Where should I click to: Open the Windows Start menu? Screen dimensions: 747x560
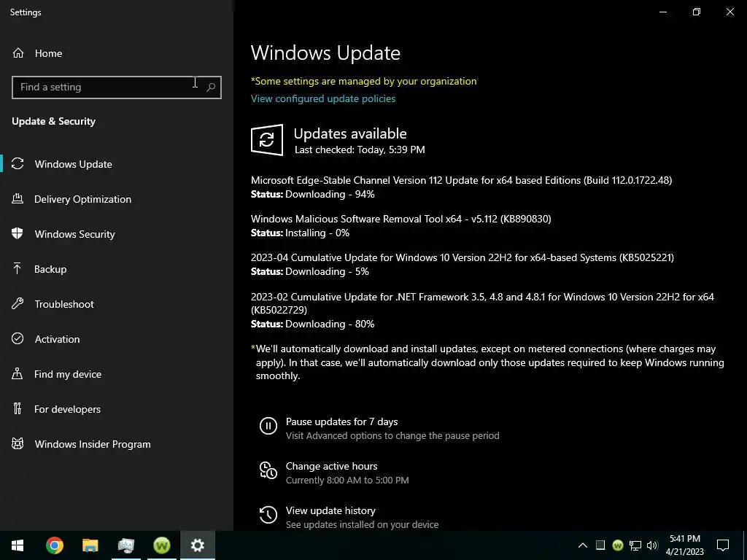pyautogui.click(x=18, y=545)
